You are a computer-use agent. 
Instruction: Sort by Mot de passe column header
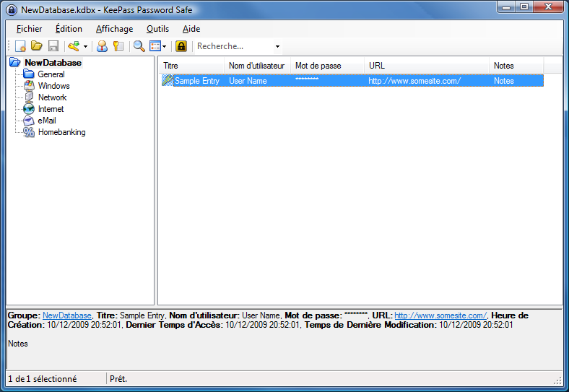[x=327, y=66]
